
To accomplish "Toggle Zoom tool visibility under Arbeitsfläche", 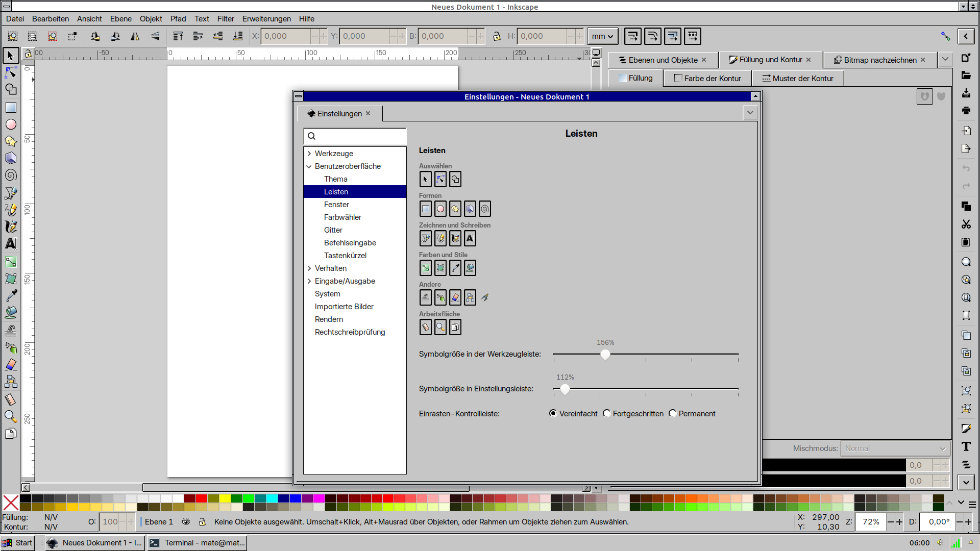I will point(440,327).
